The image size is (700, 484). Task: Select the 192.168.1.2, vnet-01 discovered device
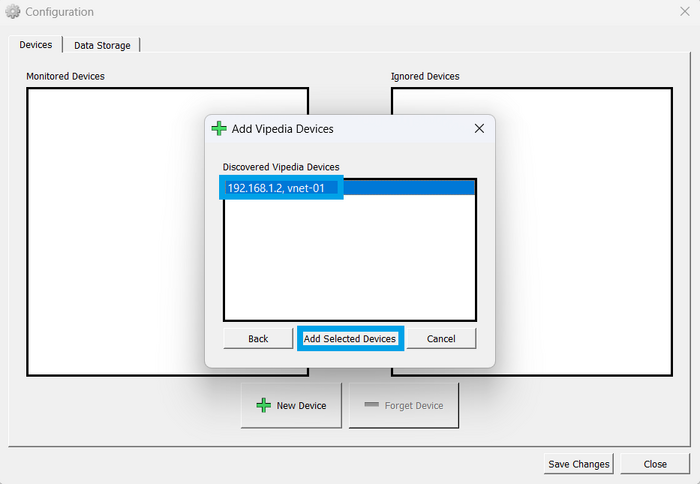tap(350, 188)
